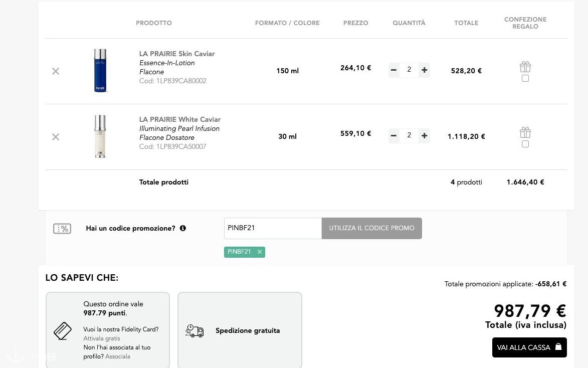Increase Skin Caviar quantity with plus button
This screenshot has height=368, width=588.
tap(424, 70)
